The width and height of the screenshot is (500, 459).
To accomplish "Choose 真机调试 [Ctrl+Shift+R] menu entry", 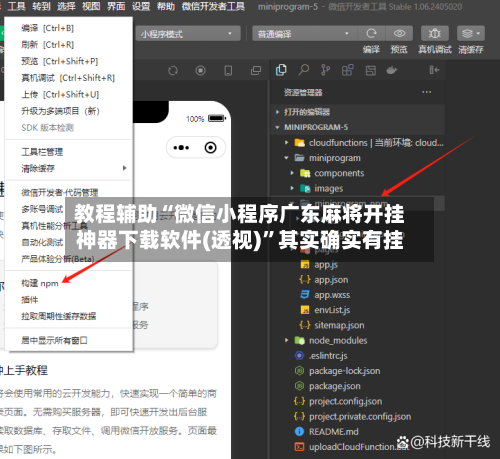I will (69, 78).
